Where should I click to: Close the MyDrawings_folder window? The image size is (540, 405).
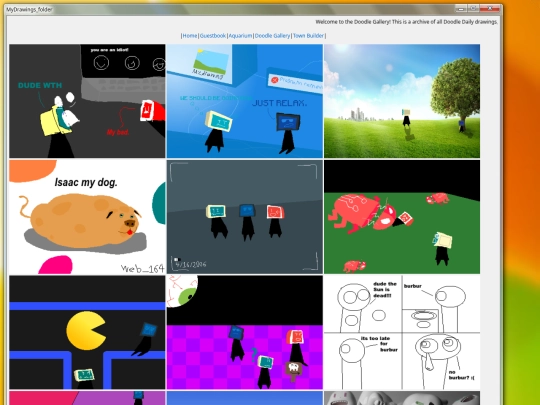click(490, 8)
